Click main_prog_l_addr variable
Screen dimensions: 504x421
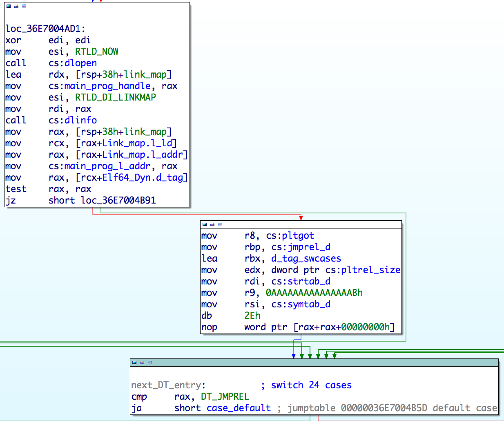click(107, 166)
